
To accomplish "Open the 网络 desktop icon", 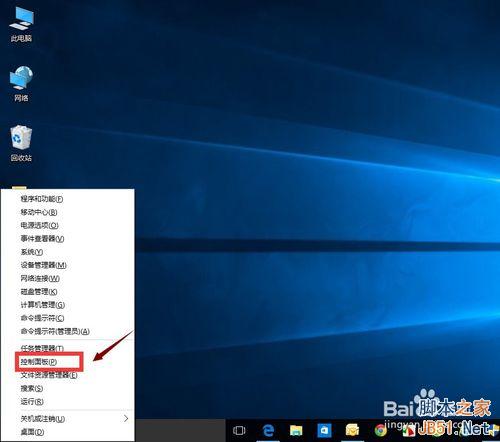I will point(21,84).
